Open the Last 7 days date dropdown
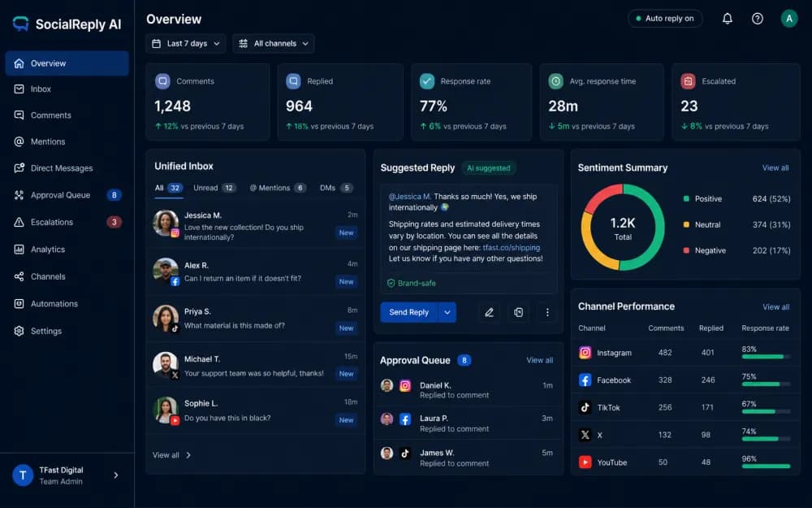 (x=185, y=44)
